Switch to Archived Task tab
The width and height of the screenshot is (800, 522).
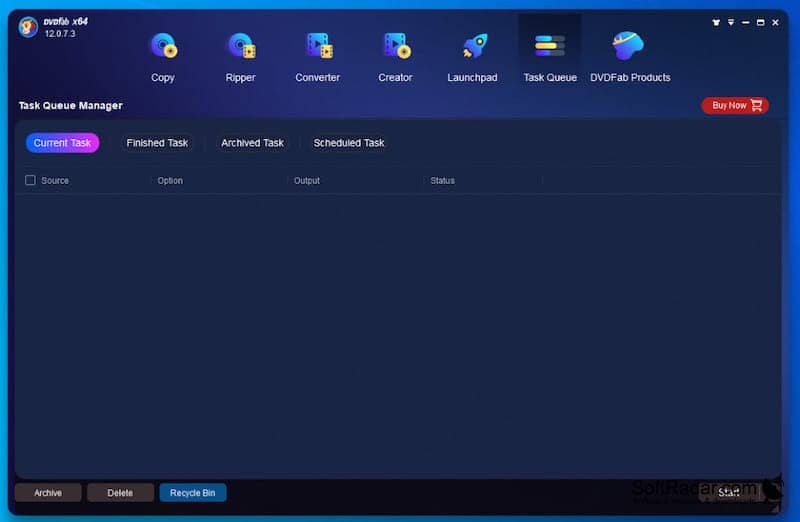253,143
